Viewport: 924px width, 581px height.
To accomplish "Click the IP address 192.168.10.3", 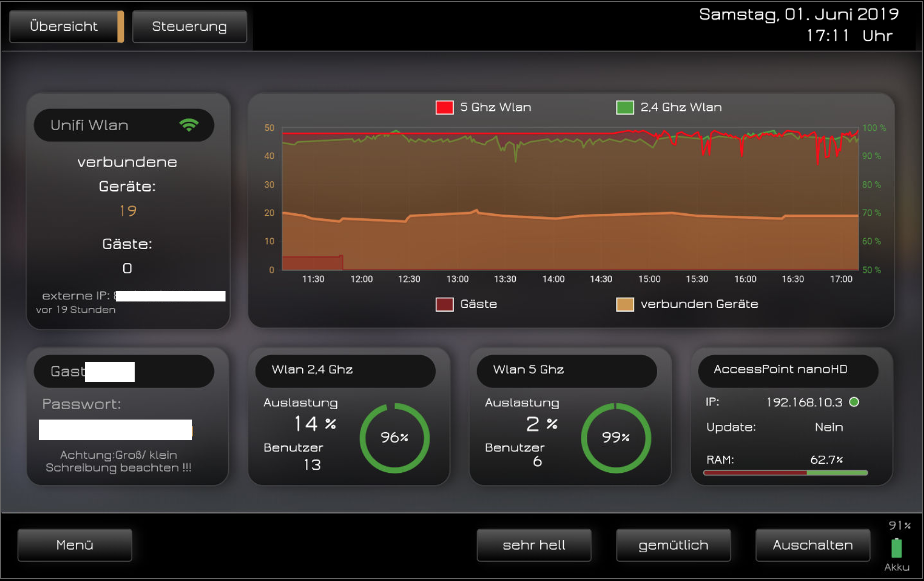I will (x=804, y=402).
